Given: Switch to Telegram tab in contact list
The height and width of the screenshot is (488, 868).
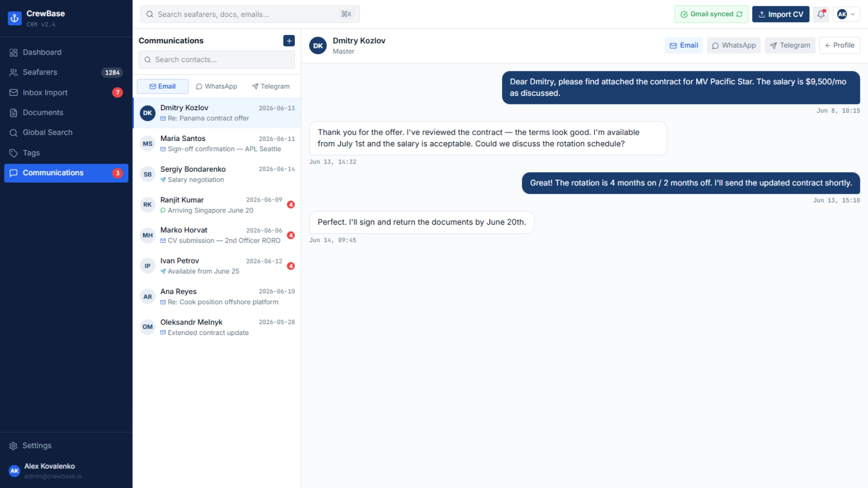Looking at the screenshot, I should pos(271,86).
